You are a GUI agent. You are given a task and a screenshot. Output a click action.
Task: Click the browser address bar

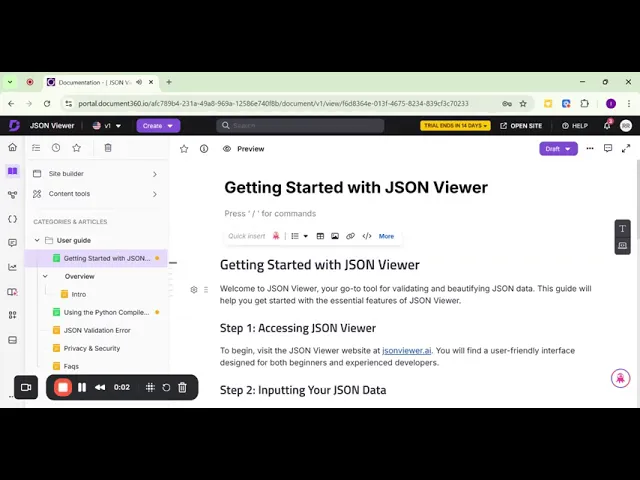click(x=273, y=104)
